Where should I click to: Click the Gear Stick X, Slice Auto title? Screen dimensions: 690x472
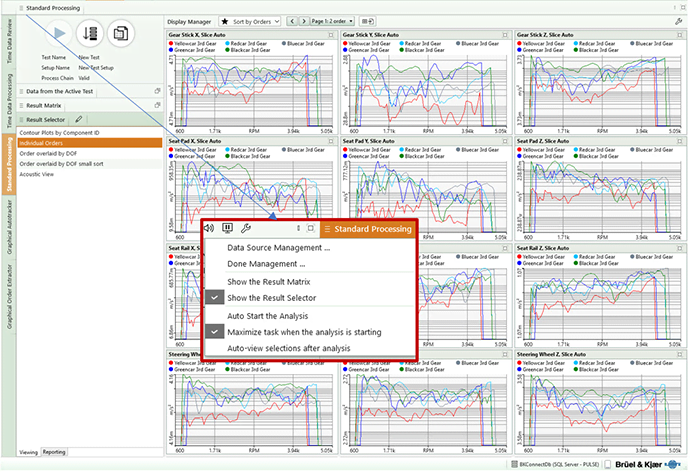pos(197,35)
